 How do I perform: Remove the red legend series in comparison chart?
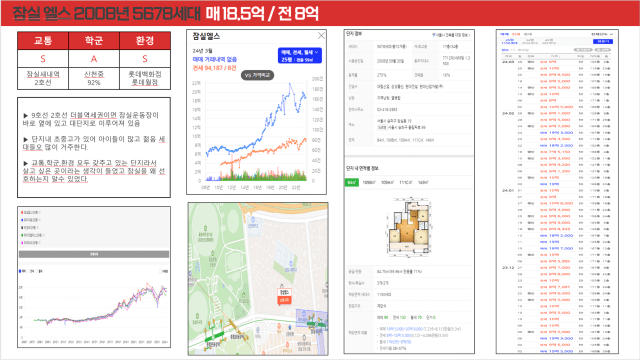[40, 212]
